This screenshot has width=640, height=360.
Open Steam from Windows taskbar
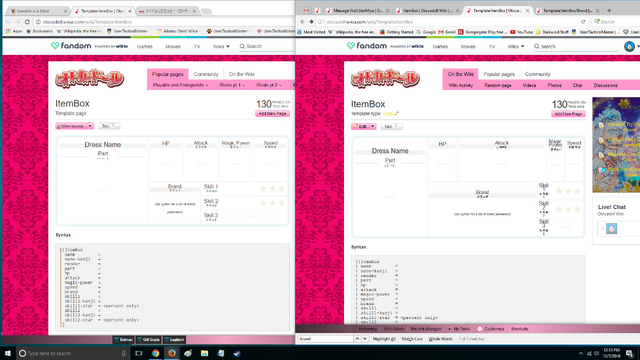click(237, 353)
